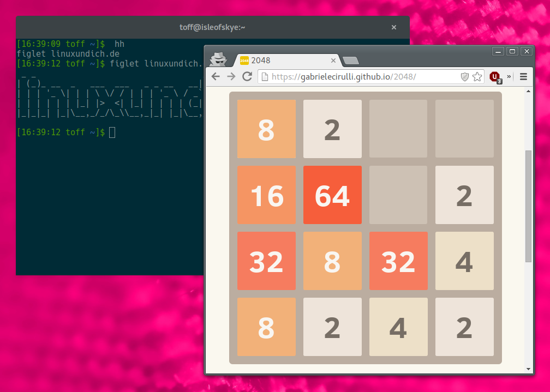Click the page document icon before the URL
This screenshot has height=392, width=550.
pos(263,77)
